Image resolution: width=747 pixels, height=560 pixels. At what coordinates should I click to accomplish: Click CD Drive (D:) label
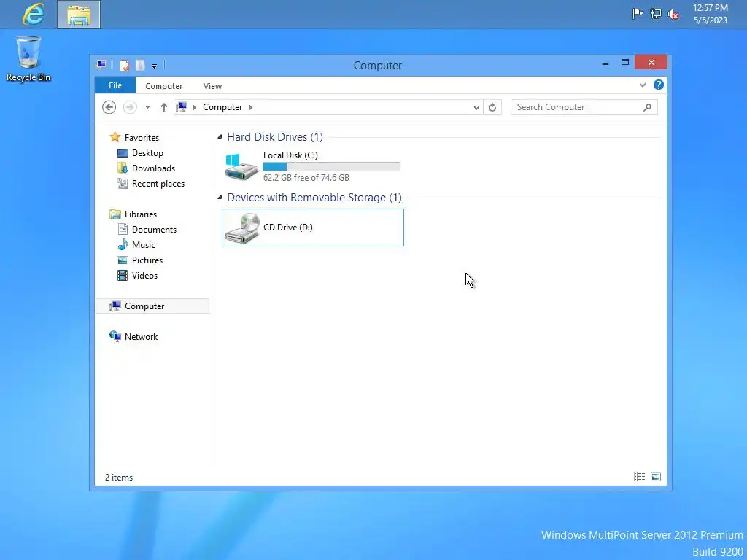pos(288,227)
